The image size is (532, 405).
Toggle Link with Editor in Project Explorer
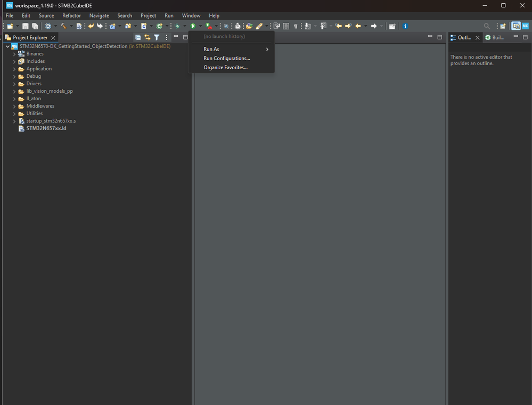pos(148,37)
